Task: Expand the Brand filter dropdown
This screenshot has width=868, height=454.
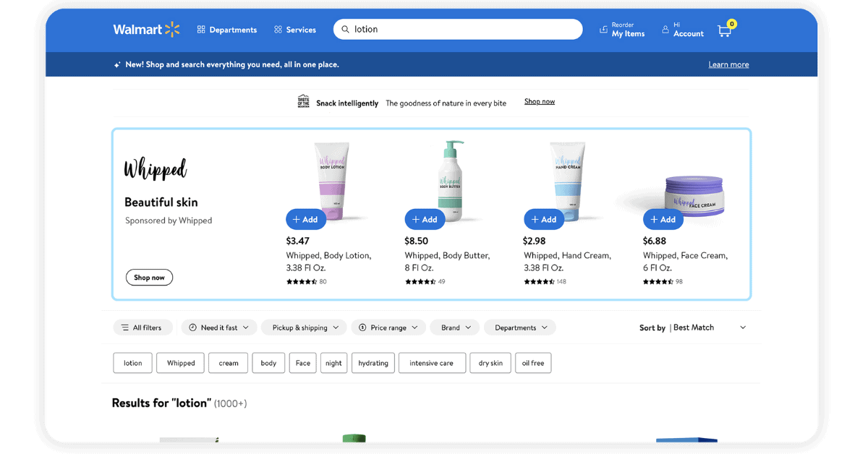Action: (455, 327)
